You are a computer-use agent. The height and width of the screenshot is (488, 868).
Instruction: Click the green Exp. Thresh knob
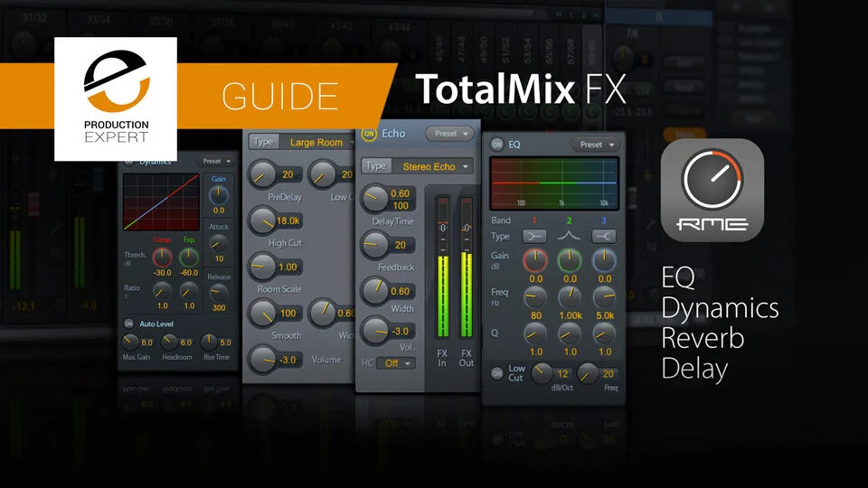(x=189, y=257)
